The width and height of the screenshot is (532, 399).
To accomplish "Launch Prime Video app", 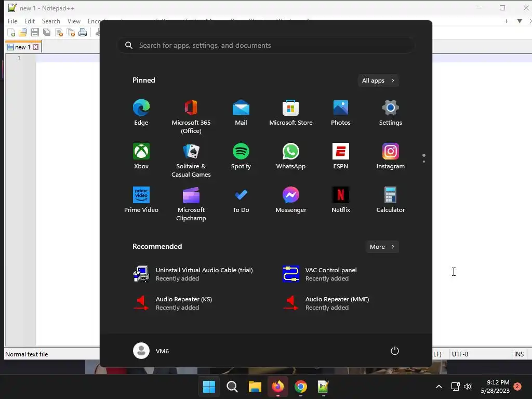I will click(x=141, y=200).
